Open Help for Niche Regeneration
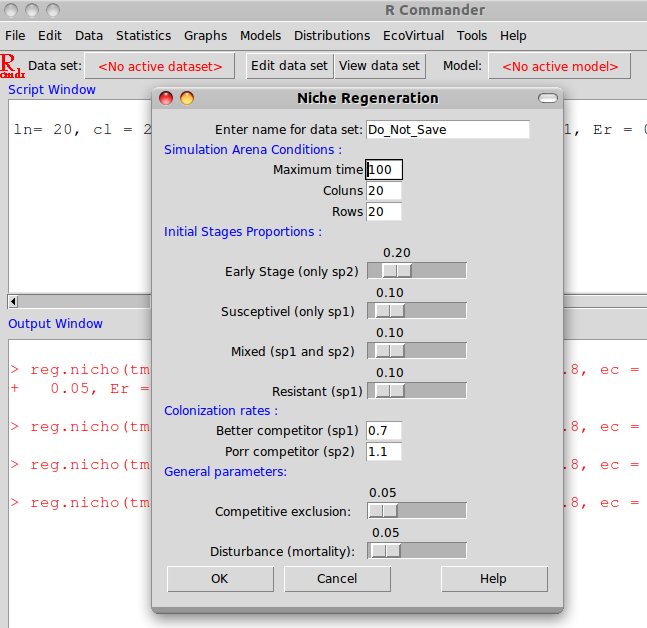The image size is (647, 628). pyautogui.click(x=493, y=578)
